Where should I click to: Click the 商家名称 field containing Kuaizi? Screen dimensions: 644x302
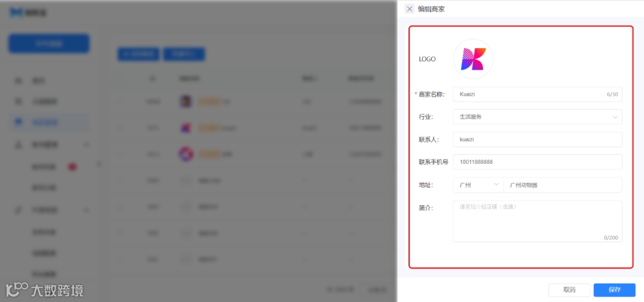[x=538, y=94]
